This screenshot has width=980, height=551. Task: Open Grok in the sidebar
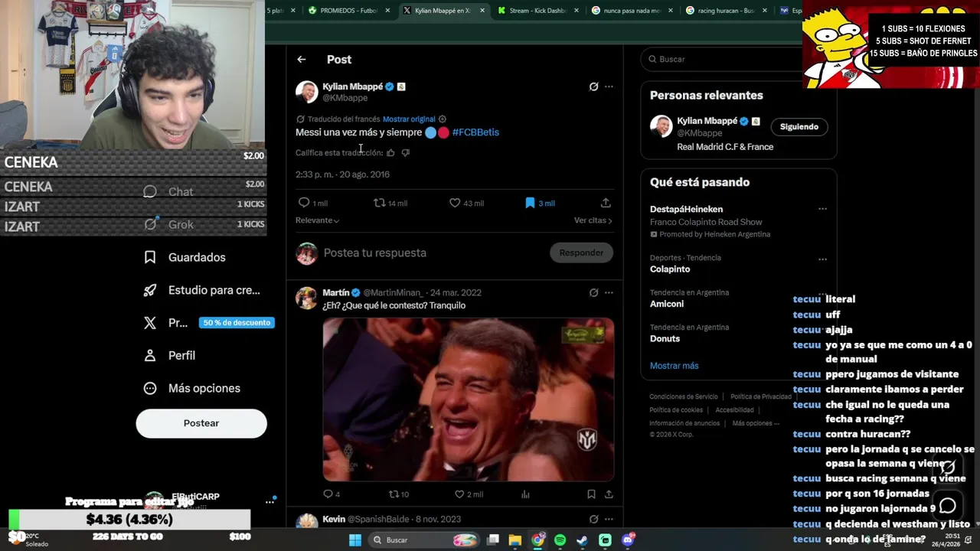[169, 224]
